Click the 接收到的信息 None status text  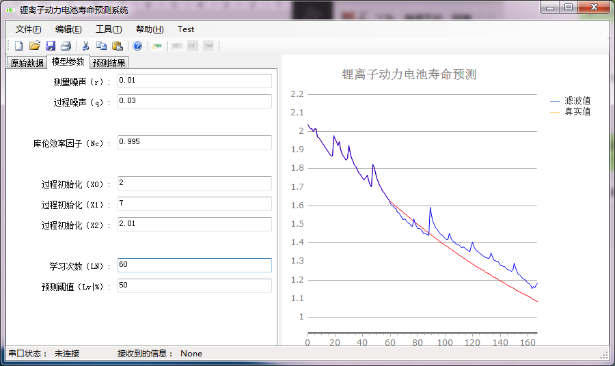(160, 353)
